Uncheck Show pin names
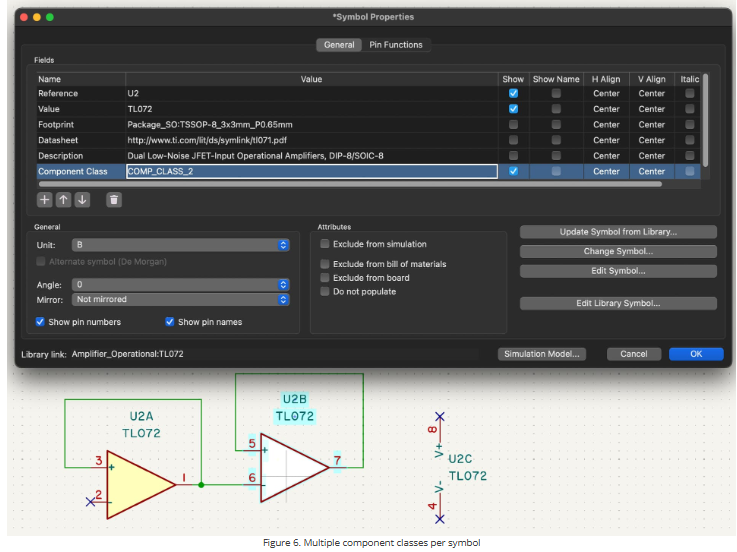Viewport: 737px width, 552px height. coord(170,322)
